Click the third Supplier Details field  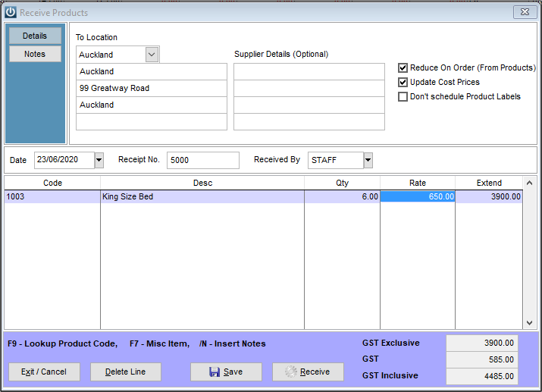[x=309, y=105]
